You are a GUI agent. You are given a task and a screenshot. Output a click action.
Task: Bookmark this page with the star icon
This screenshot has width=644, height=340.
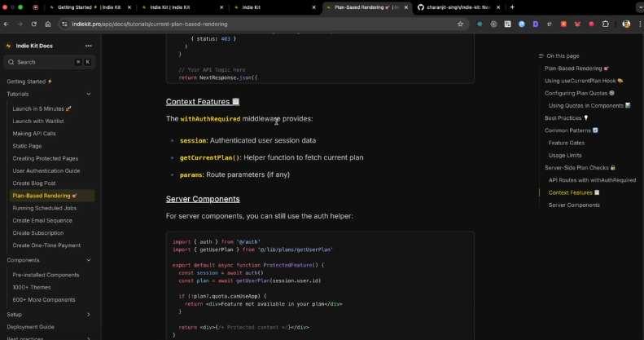[460, 24]
